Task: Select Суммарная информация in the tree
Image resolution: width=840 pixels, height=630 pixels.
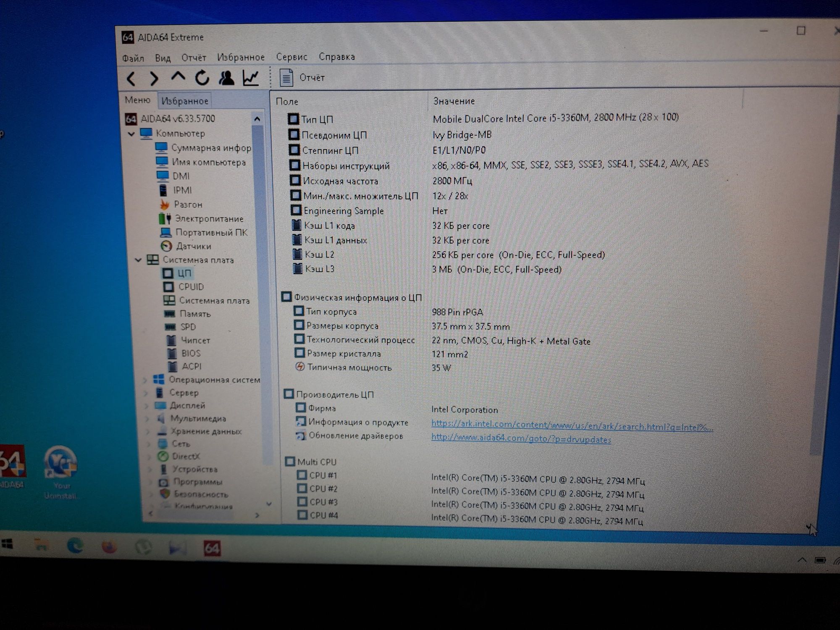Action: (203, 148)
